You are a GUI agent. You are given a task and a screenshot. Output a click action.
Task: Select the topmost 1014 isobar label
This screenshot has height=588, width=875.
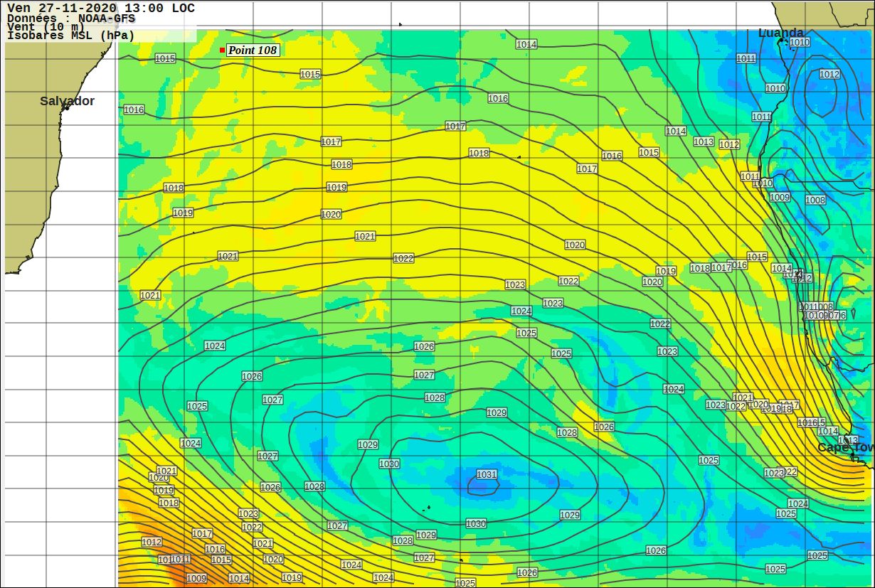pyautogui.click(x=526, y=45)
